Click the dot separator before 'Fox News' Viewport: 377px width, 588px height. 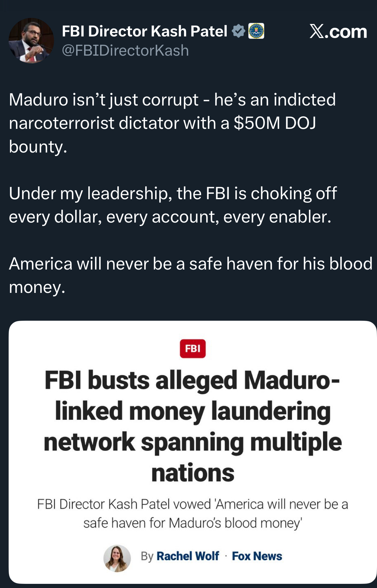click(226, 556)
